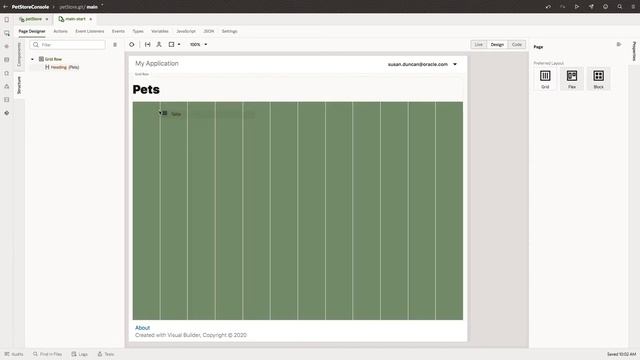
Task: Select the Flex preferred layout
Action: [x=572, y=79]
